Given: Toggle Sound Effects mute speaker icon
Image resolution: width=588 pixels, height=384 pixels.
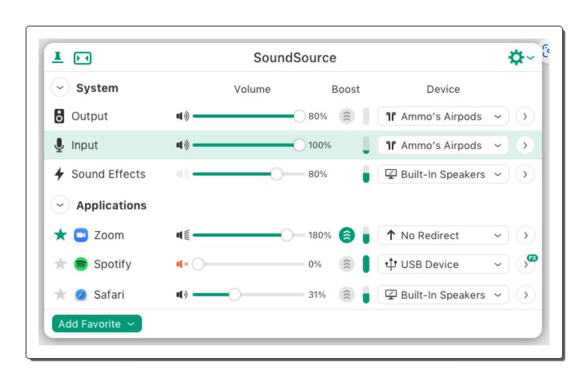Looking at the screenshot, I should tap(183, 174).
